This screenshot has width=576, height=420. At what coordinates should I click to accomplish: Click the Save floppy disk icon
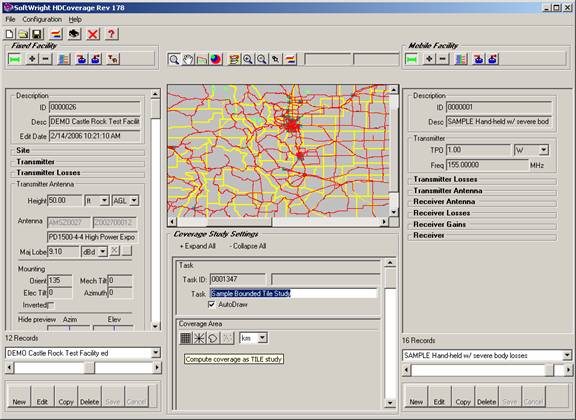pyautogui.click(x=37, y=34)
